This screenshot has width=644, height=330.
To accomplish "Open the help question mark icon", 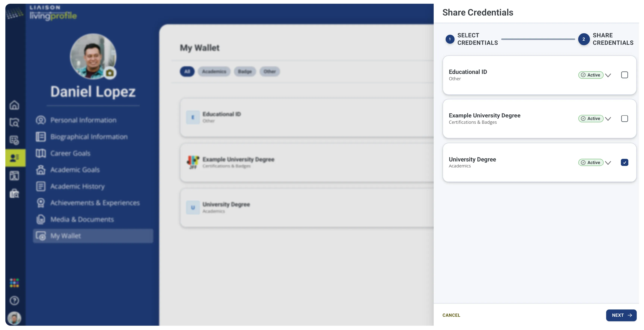I will [14, 301].
